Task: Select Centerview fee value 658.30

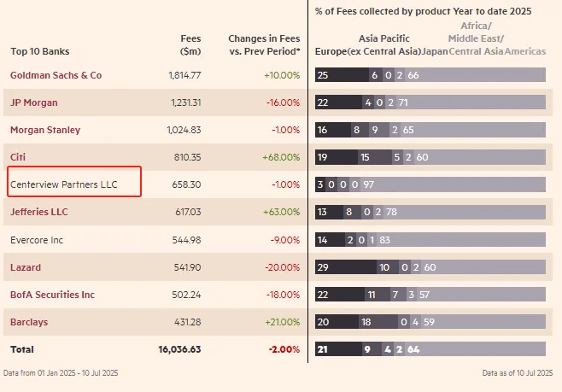Action: 186,184
